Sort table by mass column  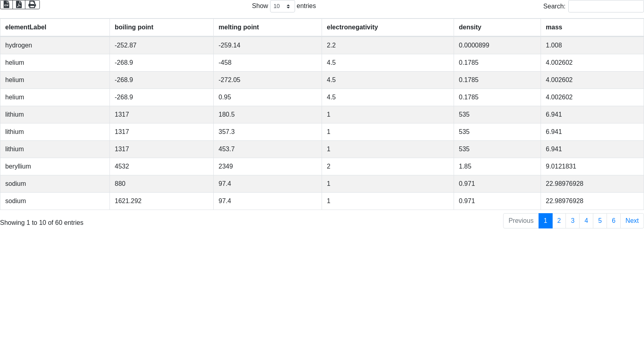point(554,27)
